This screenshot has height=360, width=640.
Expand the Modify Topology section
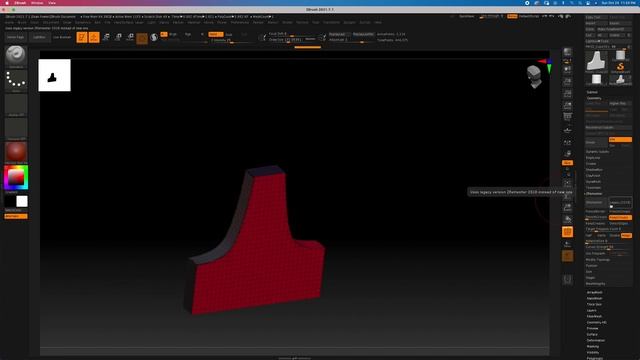[x=598, y=260]
